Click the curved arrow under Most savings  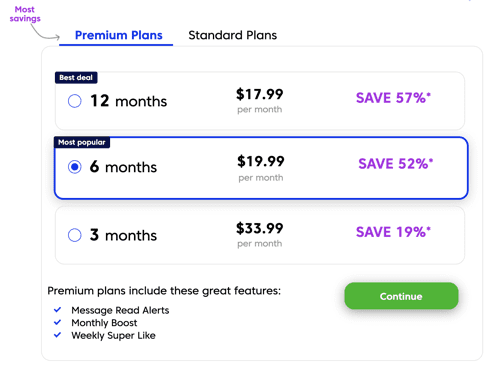coord(45,33)
